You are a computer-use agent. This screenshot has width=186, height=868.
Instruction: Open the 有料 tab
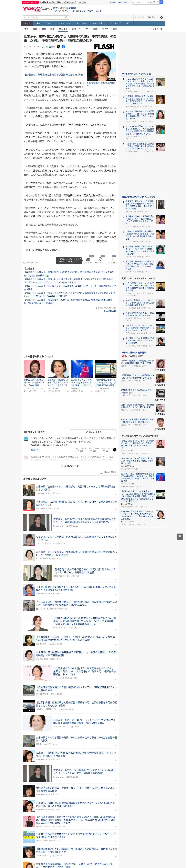pyautogui.click(x=128, y=24)
